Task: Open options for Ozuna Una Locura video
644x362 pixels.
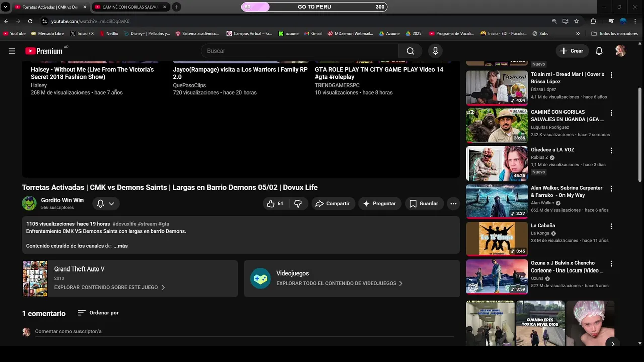Action: 611,264
